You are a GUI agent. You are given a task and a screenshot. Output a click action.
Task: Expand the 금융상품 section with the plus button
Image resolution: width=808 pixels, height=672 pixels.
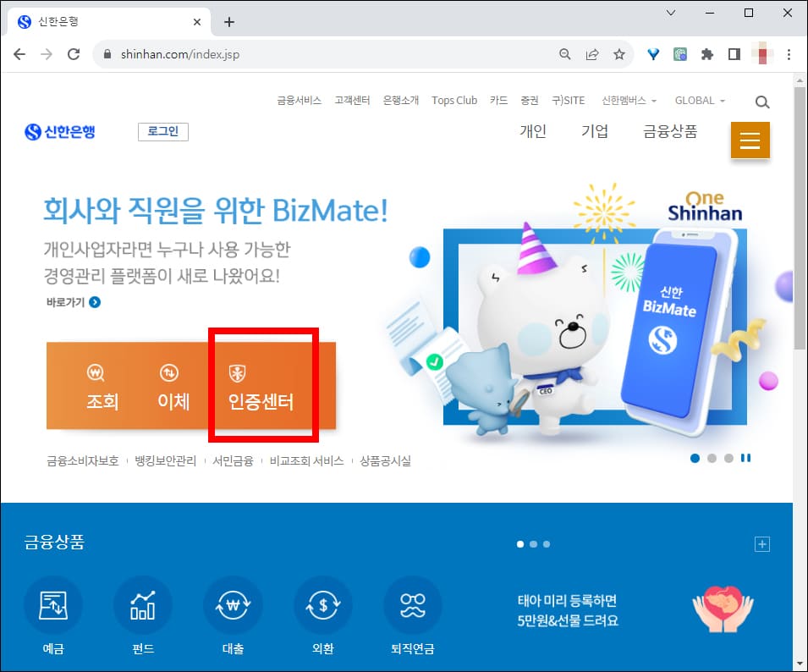762,544
